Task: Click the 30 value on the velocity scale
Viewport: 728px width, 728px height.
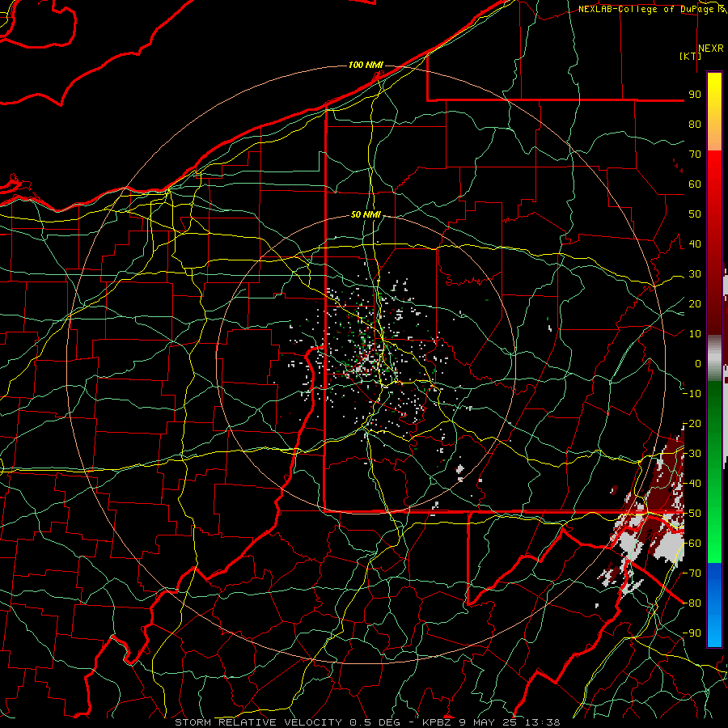Action: tap(695, 274)
